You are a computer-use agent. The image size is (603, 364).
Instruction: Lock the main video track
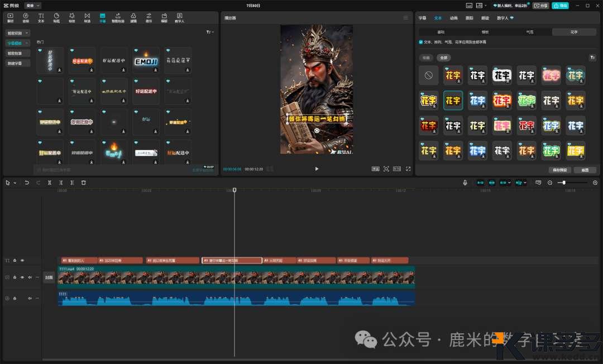[x=15, y=277]
